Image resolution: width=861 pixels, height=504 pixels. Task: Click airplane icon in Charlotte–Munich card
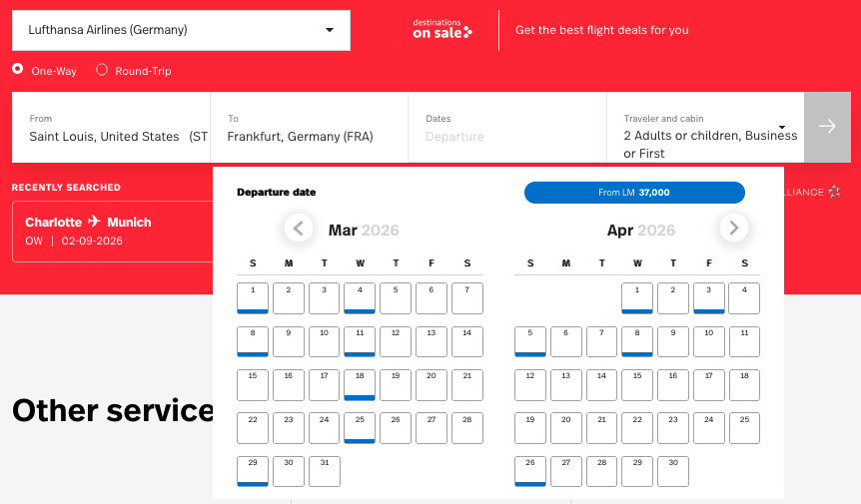(95, 222)
